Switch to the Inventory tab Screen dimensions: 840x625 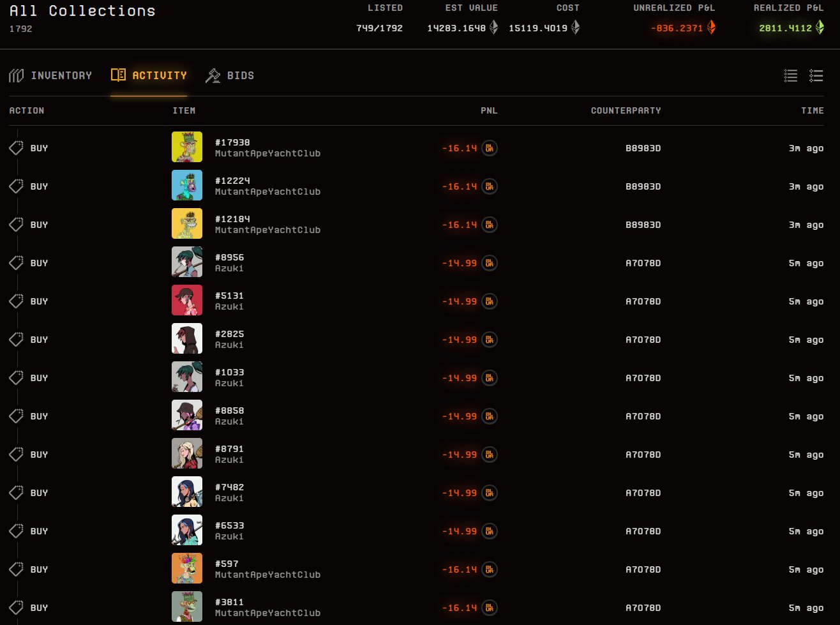[x=50, y=75]
